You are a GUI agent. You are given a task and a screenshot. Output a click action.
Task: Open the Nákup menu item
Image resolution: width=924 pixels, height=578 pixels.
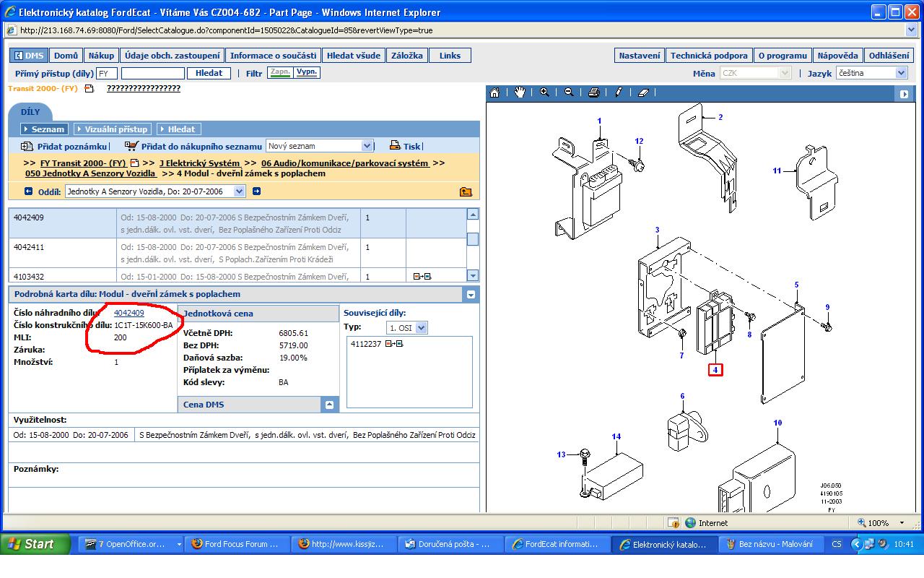tap(101, 56)
